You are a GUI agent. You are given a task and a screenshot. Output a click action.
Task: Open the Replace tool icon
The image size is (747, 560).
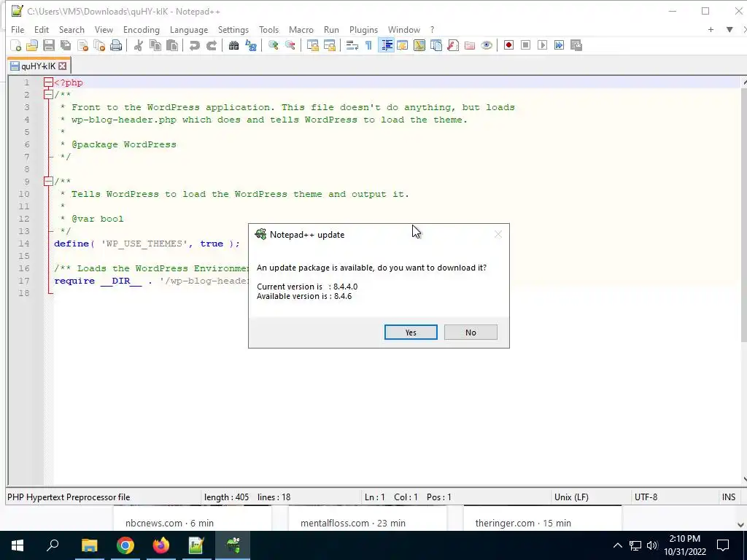(251, 46)
